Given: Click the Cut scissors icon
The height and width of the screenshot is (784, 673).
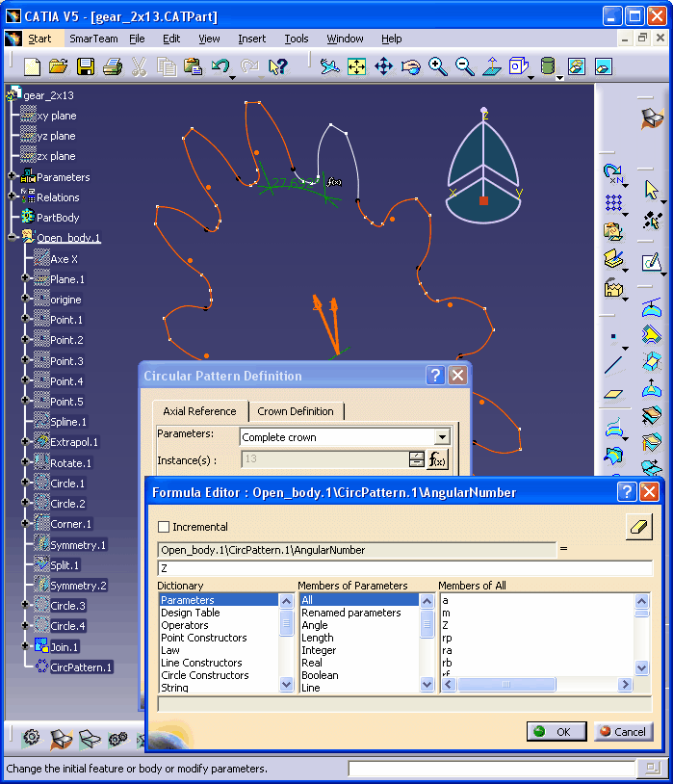Looking at the screenshot, I should (140, 66).
